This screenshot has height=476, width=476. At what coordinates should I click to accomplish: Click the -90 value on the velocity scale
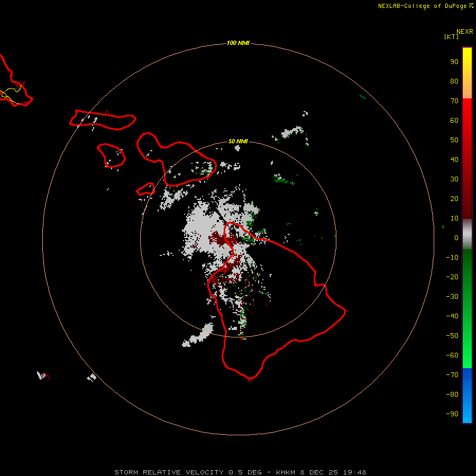pos(452,414)
